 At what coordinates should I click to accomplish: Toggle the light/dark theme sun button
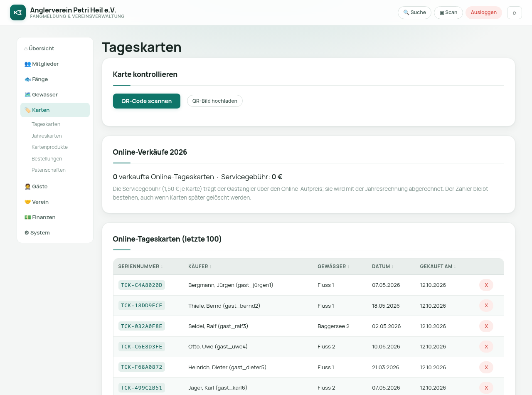pyautogui.click(x=515, y=12)
